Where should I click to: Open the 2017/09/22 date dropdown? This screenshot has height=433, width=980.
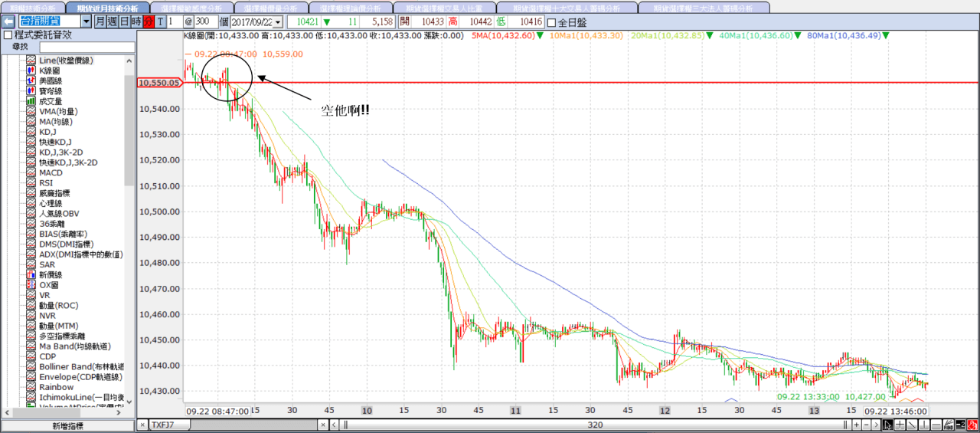click(x=277, y=23)
